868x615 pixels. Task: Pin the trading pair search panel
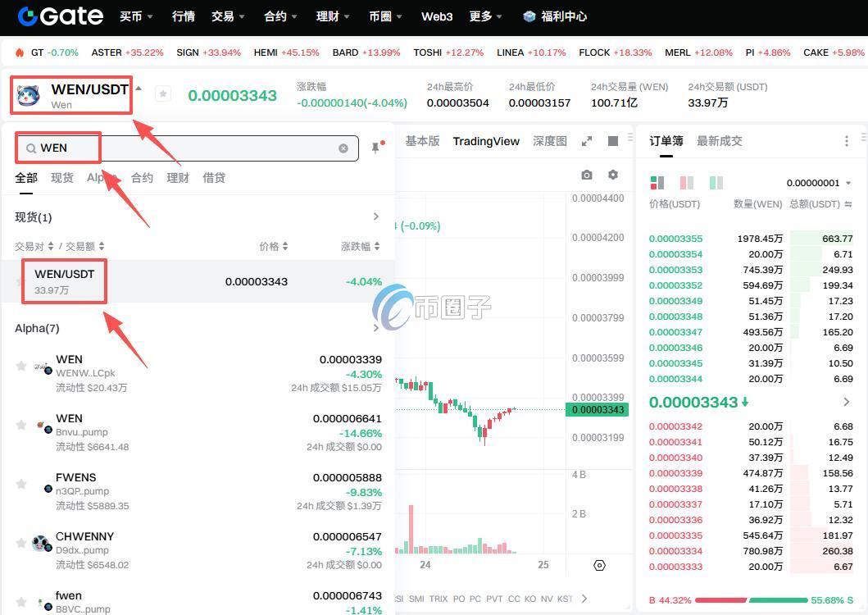click(375, 148)
